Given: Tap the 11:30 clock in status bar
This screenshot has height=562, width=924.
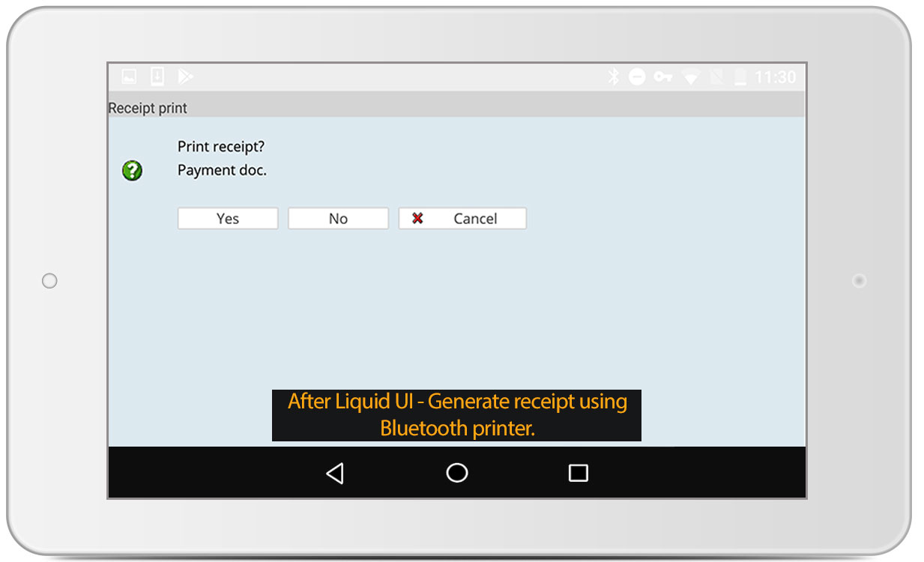Looking at the screenshot, I should [775, 77].
